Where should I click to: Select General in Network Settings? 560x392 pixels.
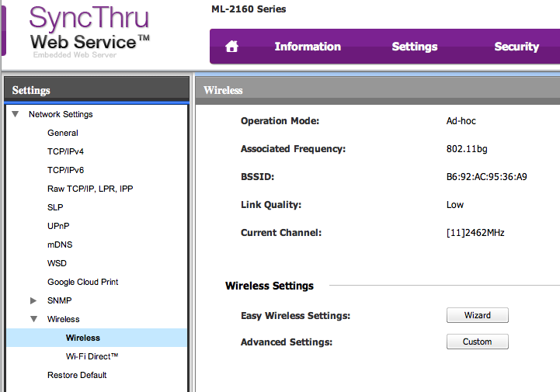(62, 133)
